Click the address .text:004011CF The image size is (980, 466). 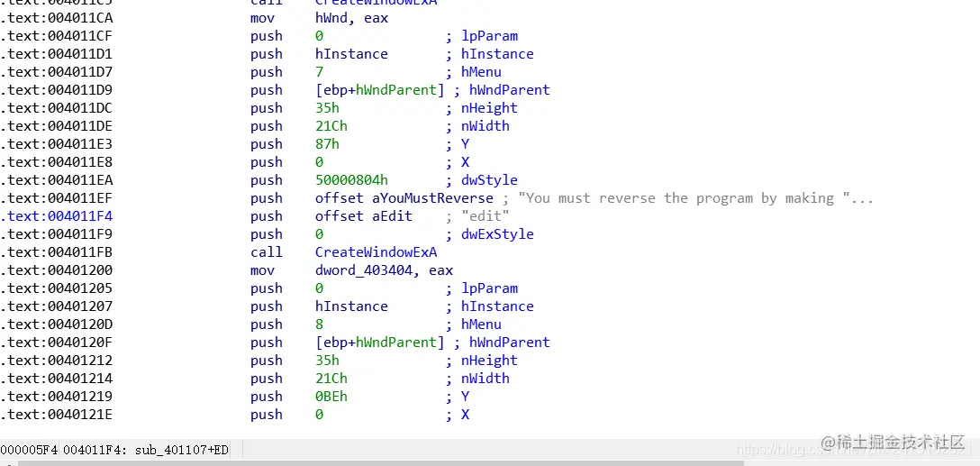[x=56, y=36]
